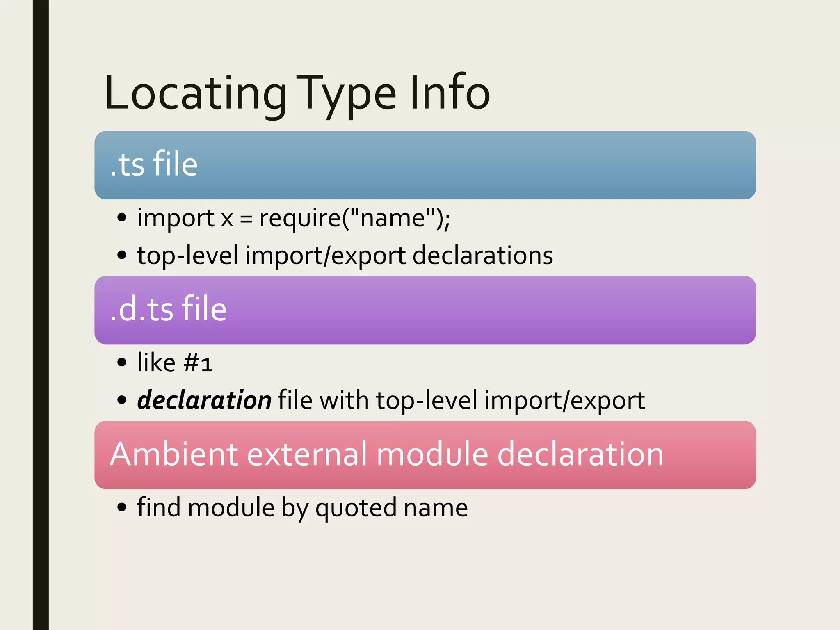The width and height of the screenshot is (840, 630).
Task: Click the black vertical bar at left edge
Action: (x=41, y=315)
